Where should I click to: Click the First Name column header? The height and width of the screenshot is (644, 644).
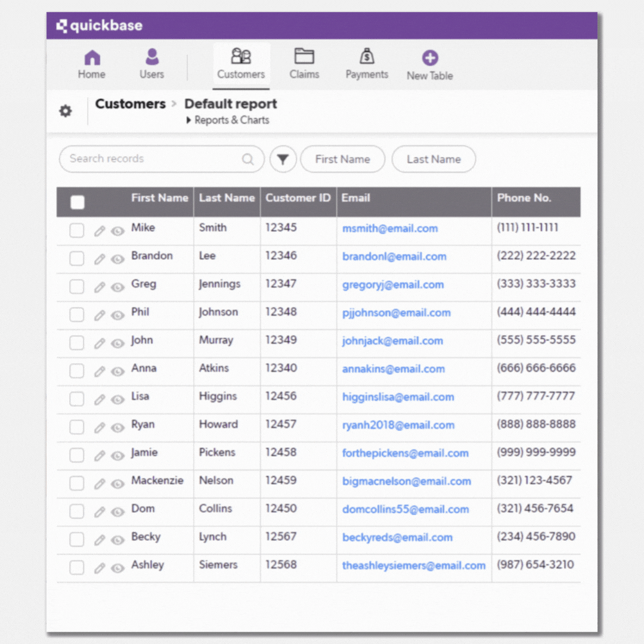pyautogui.click(x=159, y=198)
